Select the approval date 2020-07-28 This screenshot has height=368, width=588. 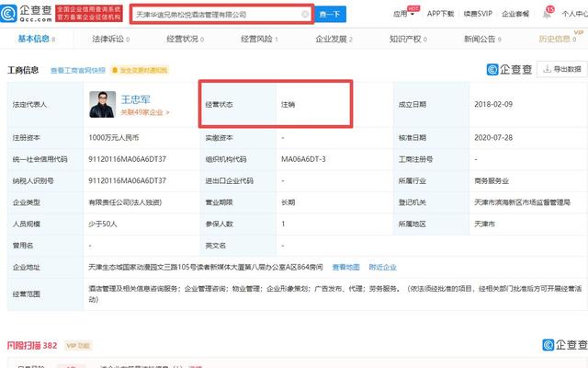[x=493, y=138]
